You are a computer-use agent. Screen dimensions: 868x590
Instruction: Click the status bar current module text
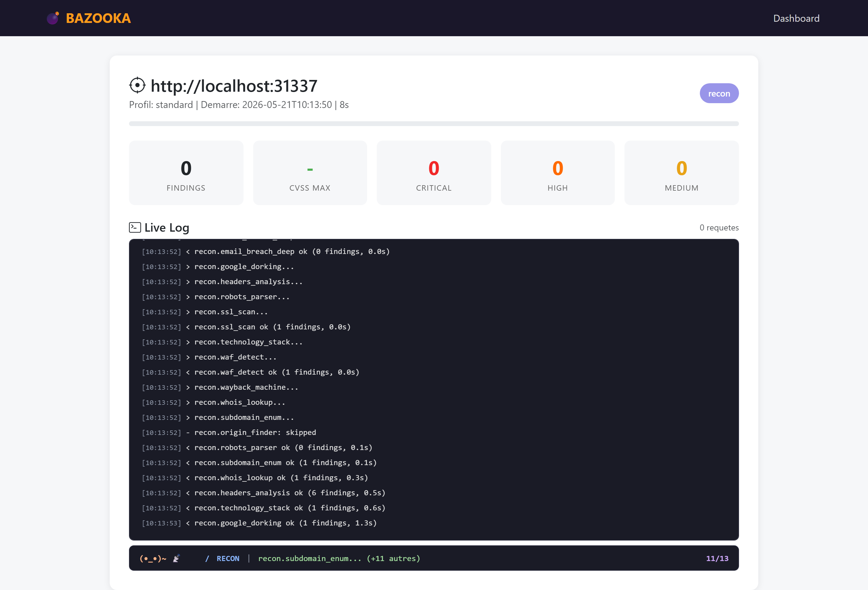pos(339,559)
